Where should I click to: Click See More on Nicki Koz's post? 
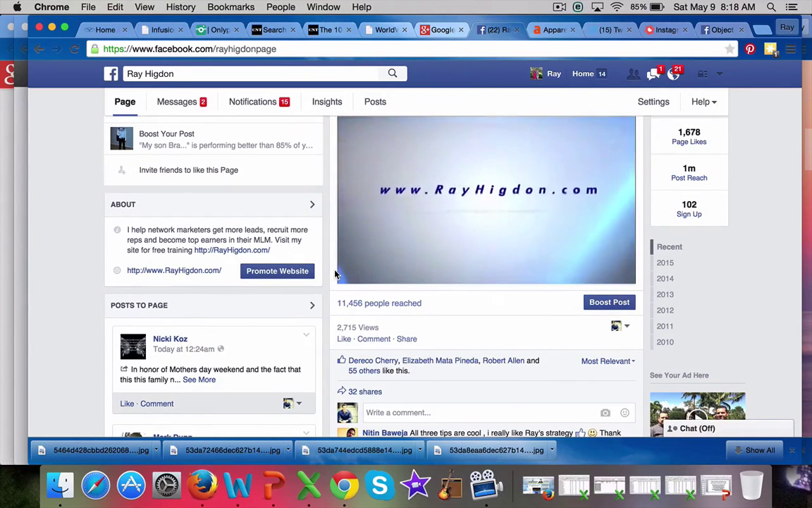(x=199, y=380)
